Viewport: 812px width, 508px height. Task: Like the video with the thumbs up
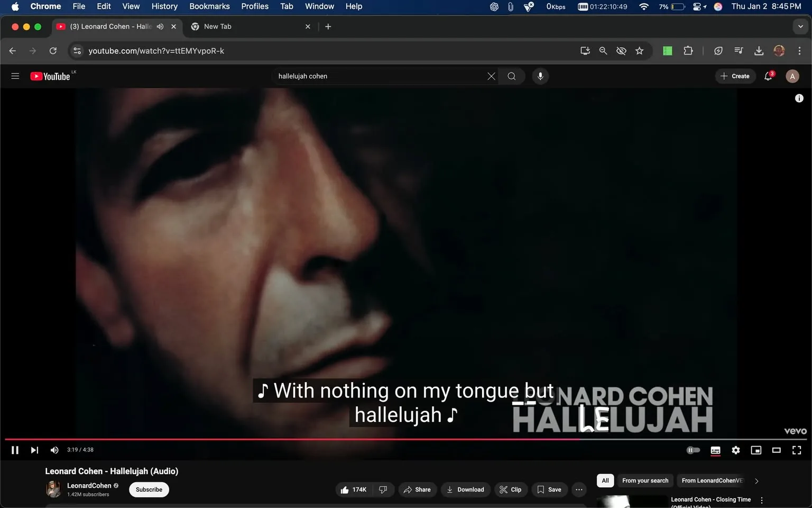pos(344,489)
